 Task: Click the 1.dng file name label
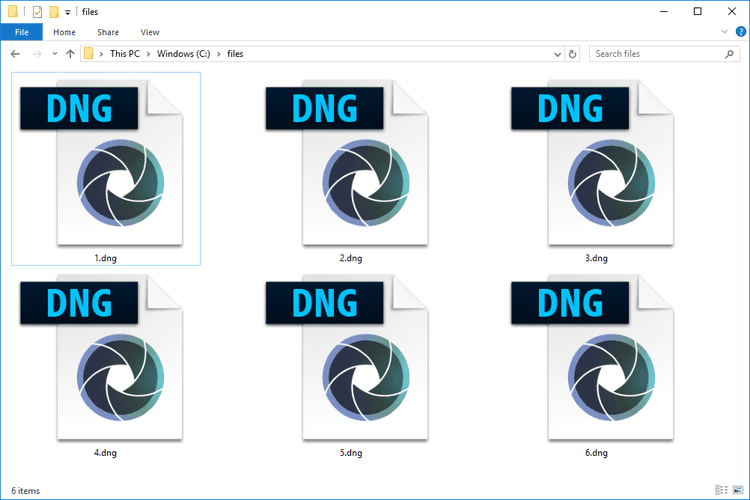[x=105, y=258]
